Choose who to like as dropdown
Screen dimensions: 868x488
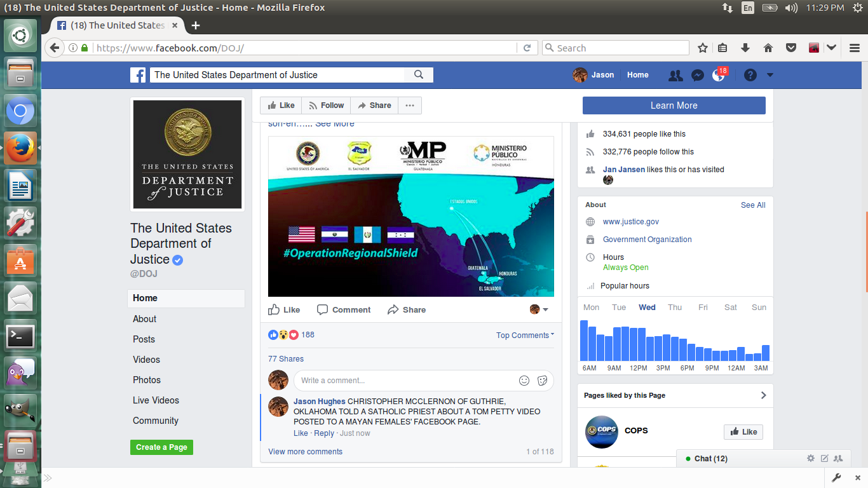[x=539, y=309]
